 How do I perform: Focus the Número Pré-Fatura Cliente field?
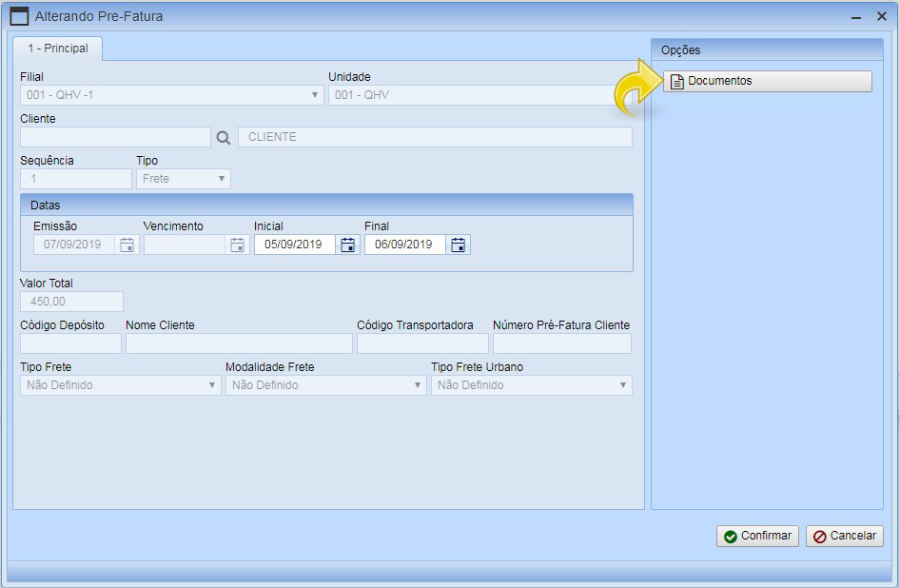click(561, 343)
